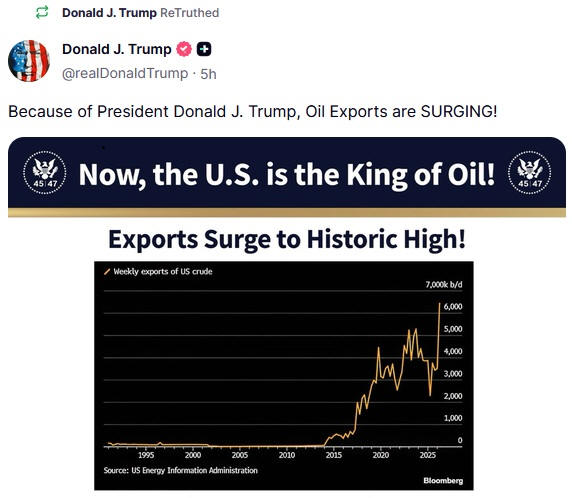
Task: Click right 45|47 presidential seal emblem
Action: click(x=529, y=173)
